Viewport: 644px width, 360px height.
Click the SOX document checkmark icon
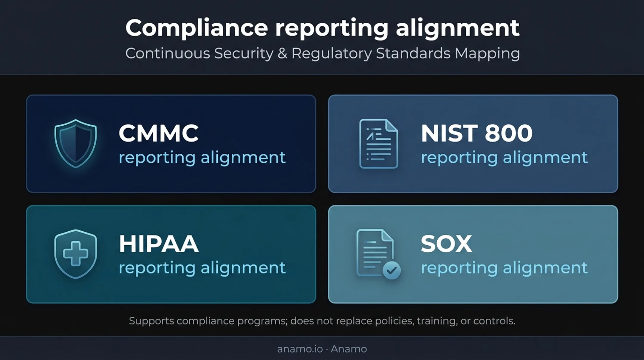click(379, 254)
